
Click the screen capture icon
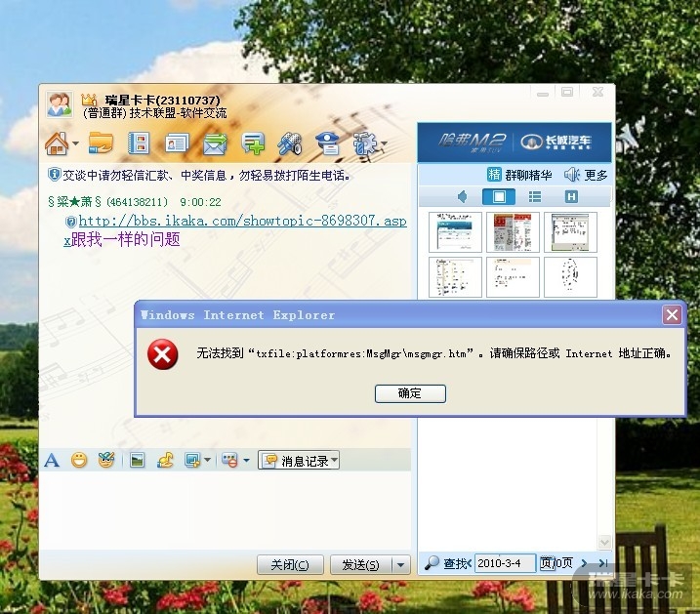click(x=192, y=460)
